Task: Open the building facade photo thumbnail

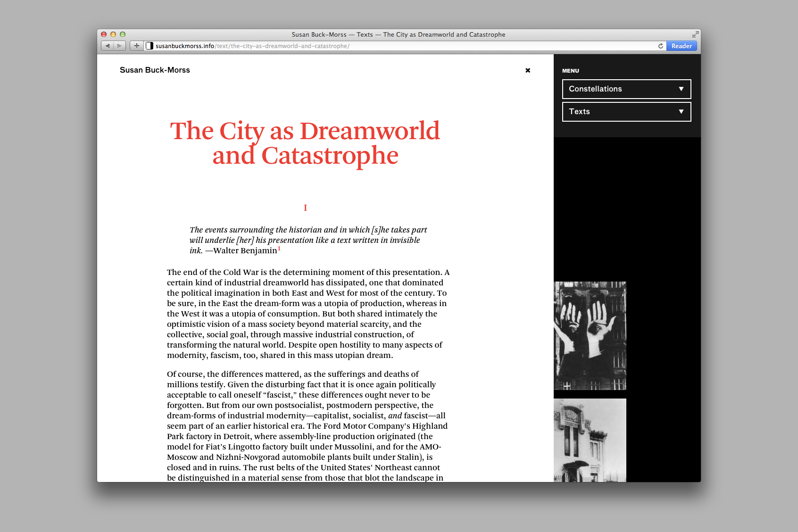Action: coord(590,440)
